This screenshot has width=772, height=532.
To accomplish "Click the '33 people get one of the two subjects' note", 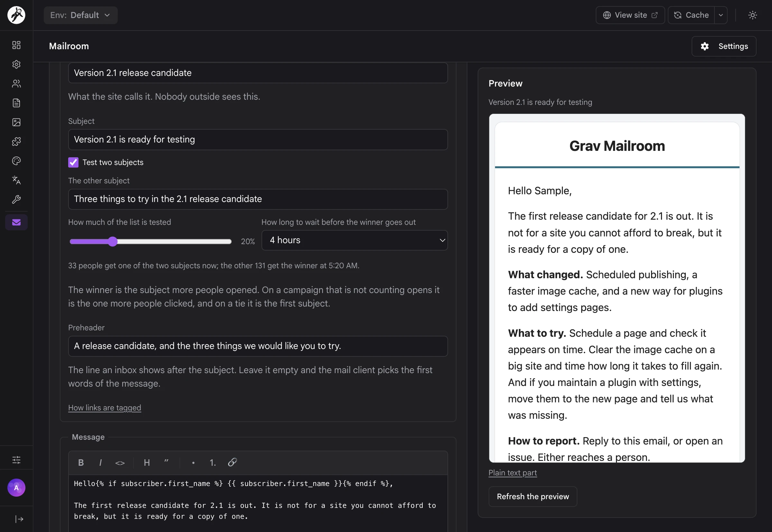I will click(214, 266).
